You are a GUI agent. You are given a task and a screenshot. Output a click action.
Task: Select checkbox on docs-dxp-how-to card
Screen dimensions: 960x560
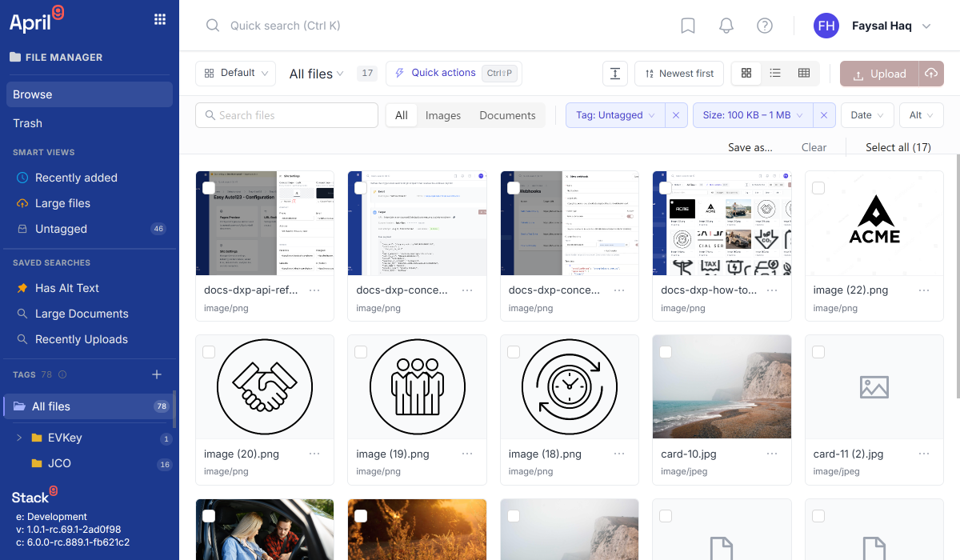(666, 188)
